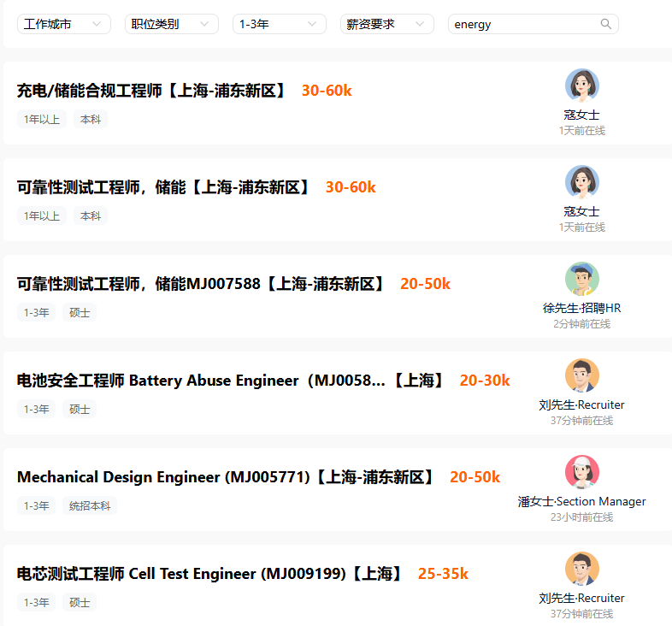Click 硕士 tag under Battery Abuse Engineer
This screenshot has width=672, height=626.
(80, 409)
